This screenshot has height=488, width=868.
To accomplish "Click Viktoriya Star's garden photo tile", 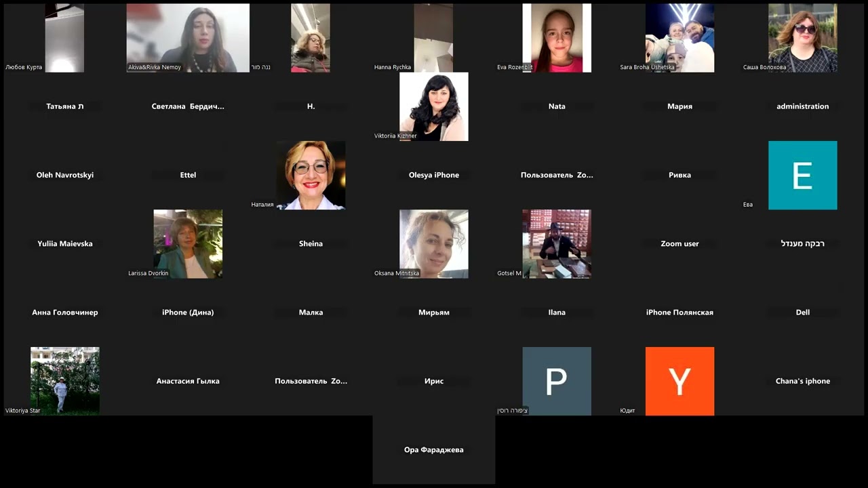I will 65,381.
